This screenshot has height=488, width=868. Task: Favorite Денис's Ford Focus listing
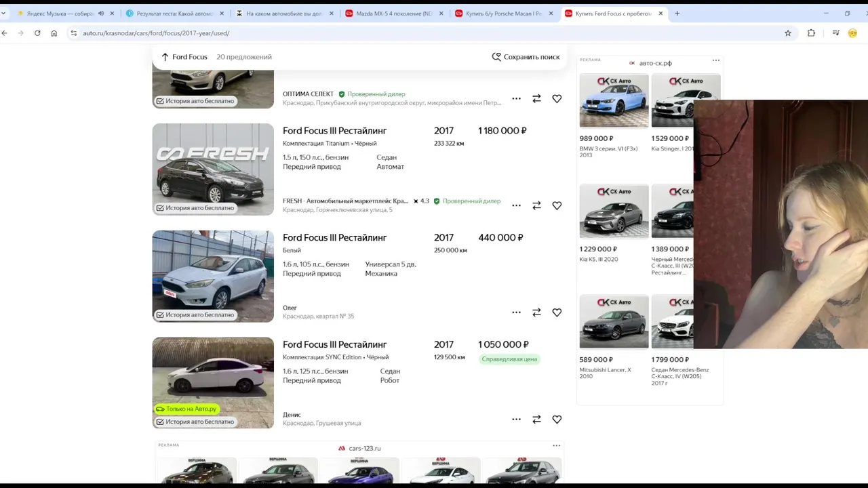(x=557, y=420)
